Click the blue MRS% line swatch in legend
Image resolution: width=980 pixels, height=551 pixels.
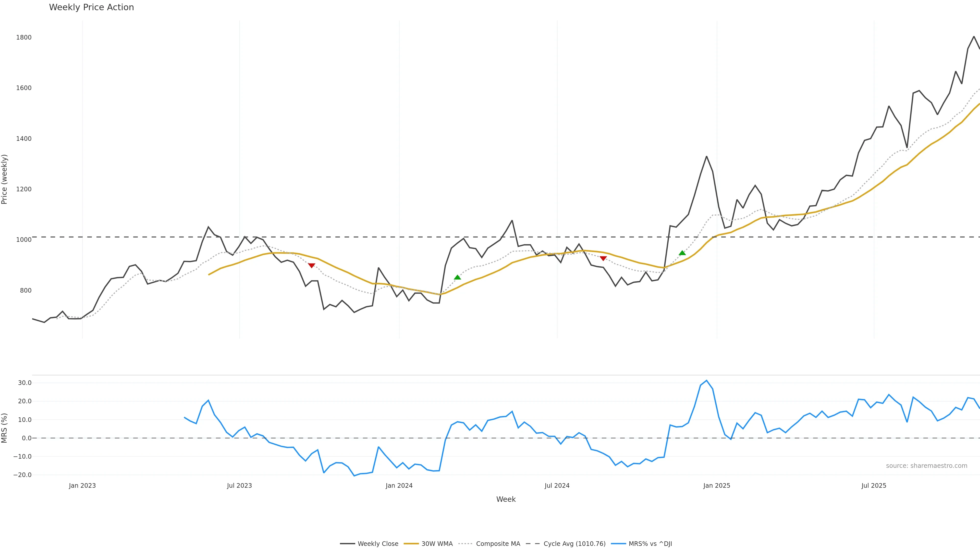point(618,544)
